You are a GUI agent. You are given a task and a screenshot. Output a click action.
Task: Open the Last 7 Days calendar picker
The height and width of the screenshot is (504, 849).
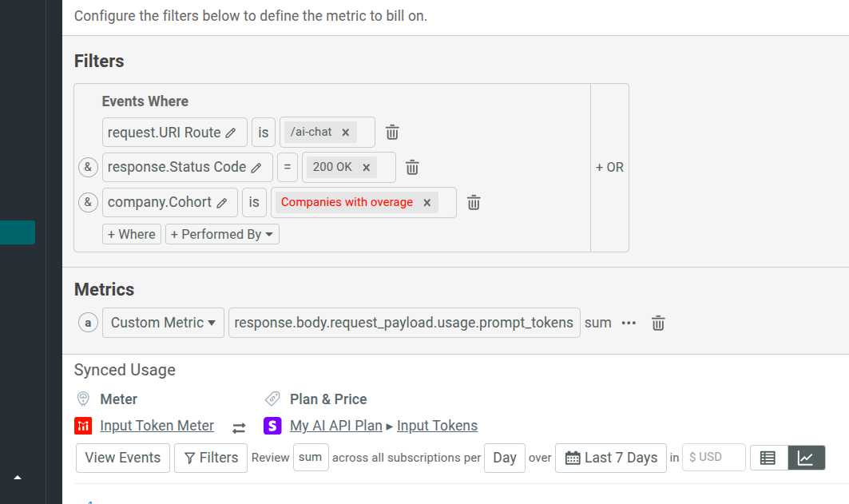click(x=610, y=458)
